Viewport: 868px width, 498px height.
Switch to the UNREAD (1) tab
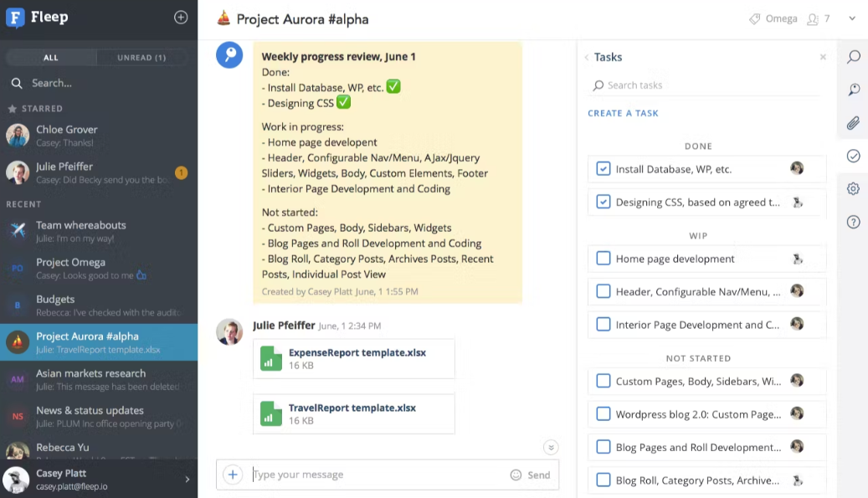tap(141, 58)
